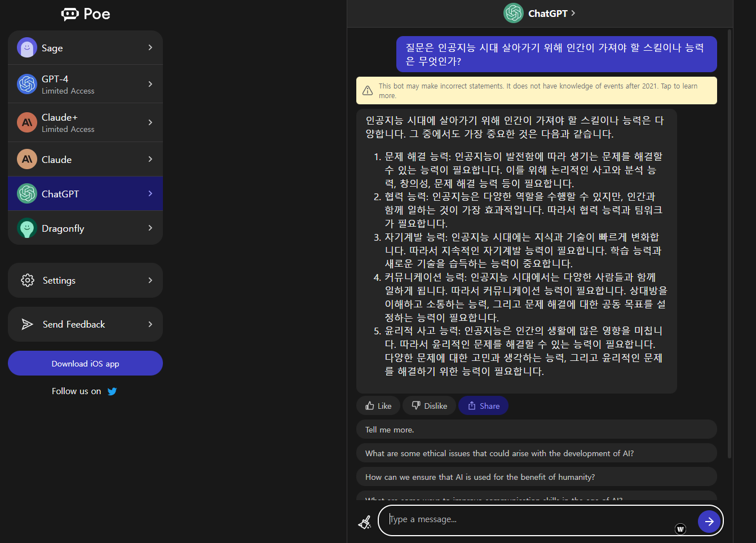Open the Settings menu item

(x=85, y=280)
